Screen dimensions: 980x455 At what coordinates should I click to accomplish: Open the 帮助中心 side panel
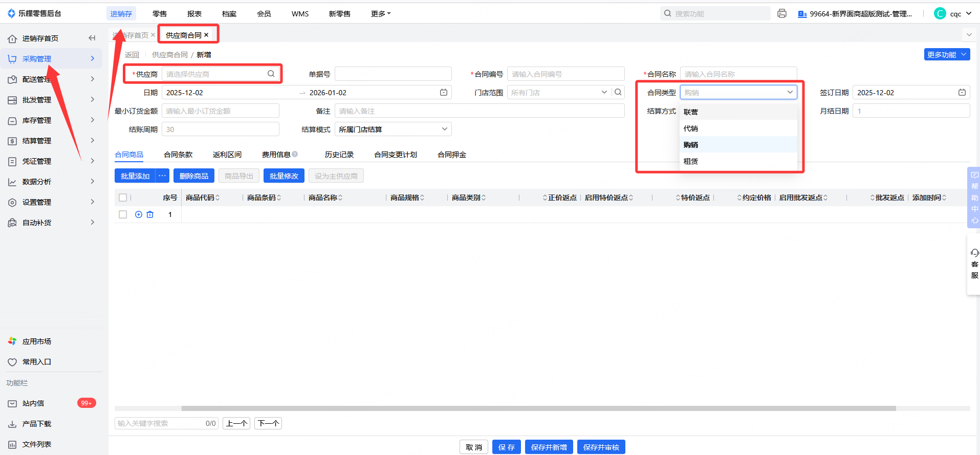tap(974, 198)
